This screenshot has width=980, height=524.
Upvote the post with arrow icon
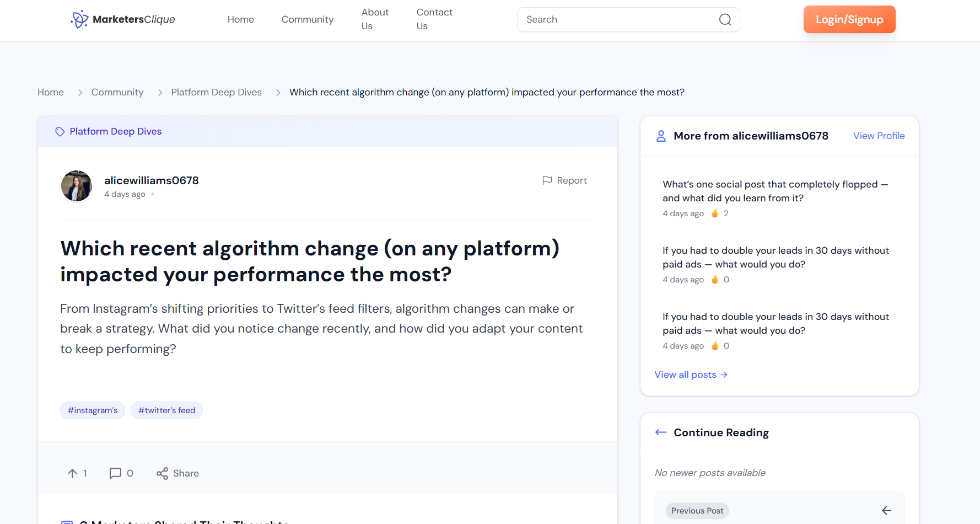tap(72, 473)
